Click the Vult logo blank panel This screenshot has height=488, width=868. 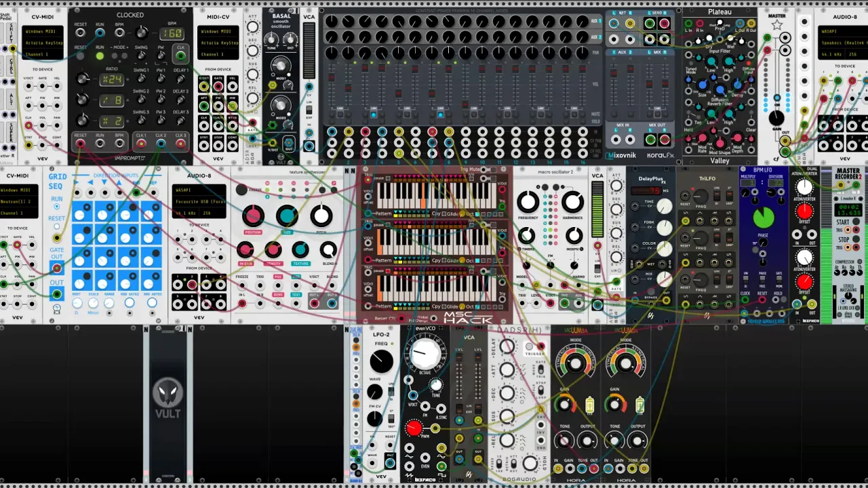click(167, 404)
